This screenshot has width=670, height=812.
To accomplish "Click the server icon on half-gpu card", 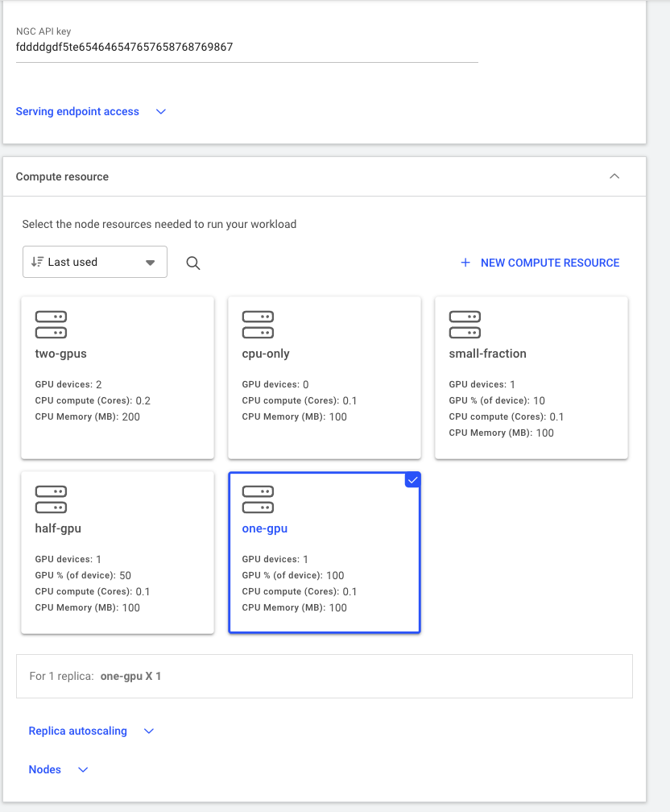I will (x=51, y=499).
